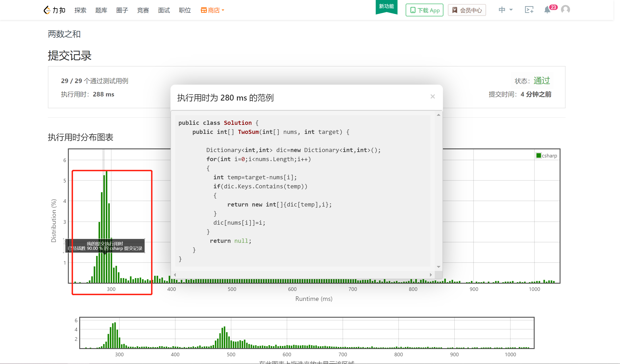
Task: Close the 280 ms sample code dialog
Action: coord(432,97)
